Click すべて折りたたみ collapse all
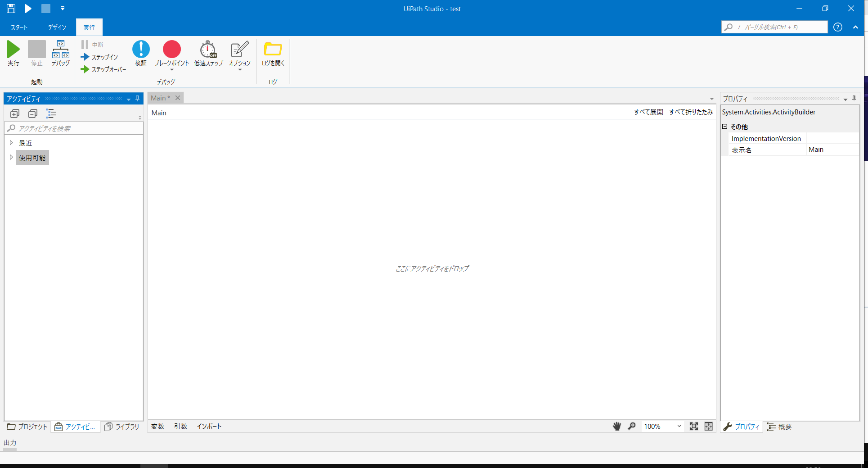 [691, 112]
